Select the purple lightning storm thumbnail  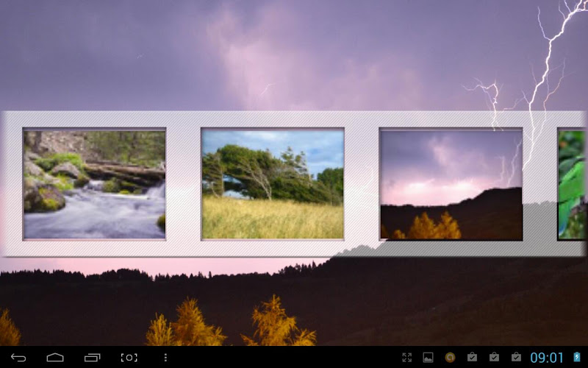pos(451,184)
